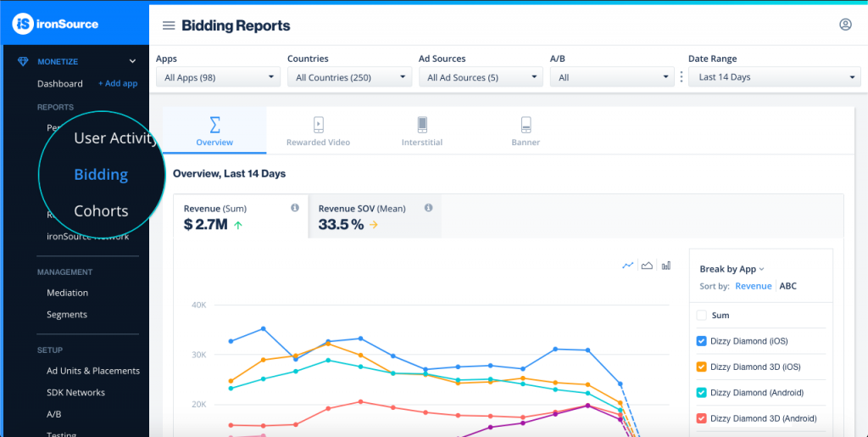Click the 'Overview, Last 14 Days' heading
The image size is (868, 437).
coord(229,174)
